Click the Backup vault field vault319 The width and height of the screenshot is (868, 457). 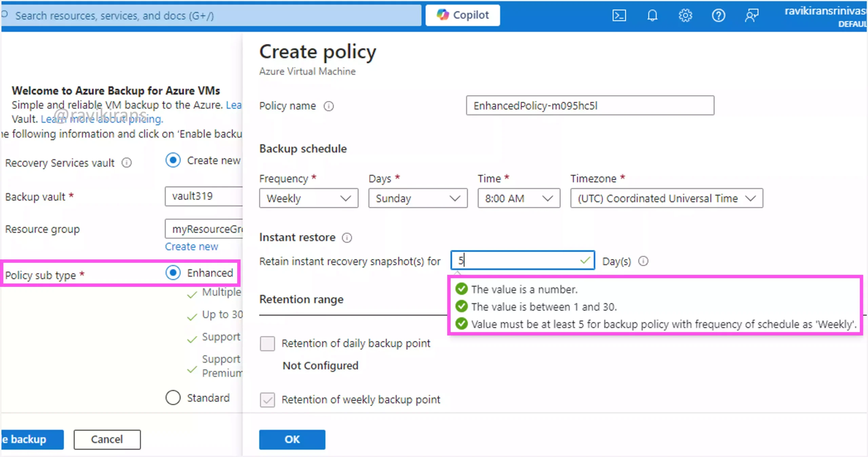[x=204, y=196]
